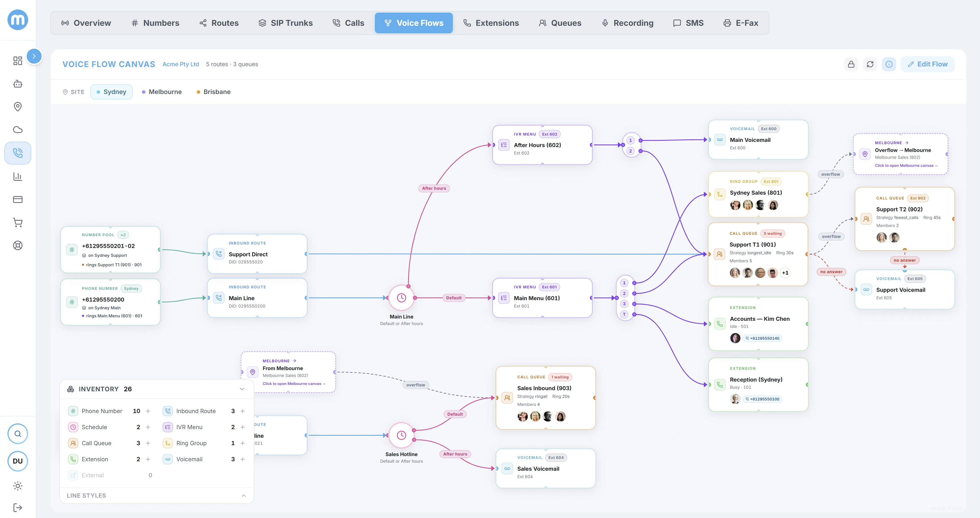980x518 pixels.
Task: Open the search icon in sidebar
Action: pos(18,433)
